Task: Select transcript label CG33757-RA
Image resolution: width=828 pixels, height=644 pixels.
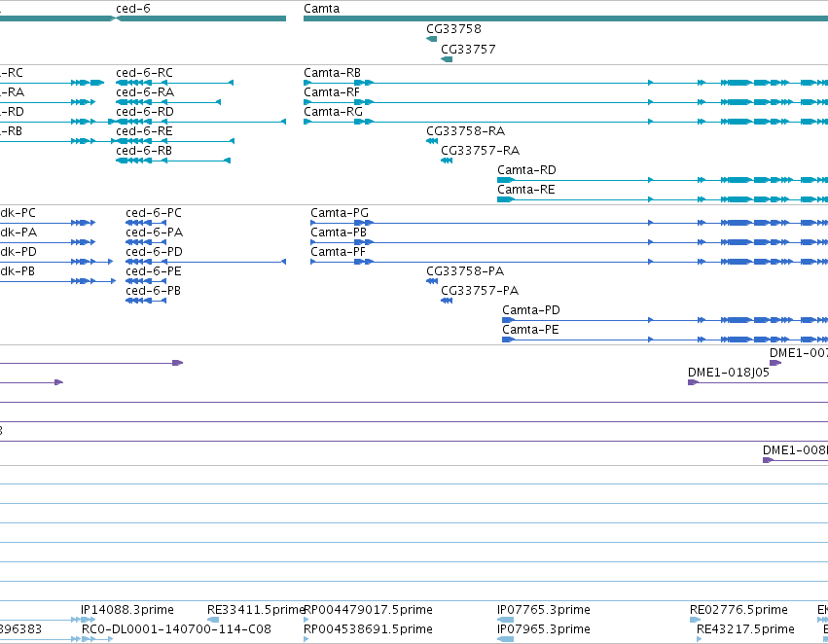Action: point(480,151)
